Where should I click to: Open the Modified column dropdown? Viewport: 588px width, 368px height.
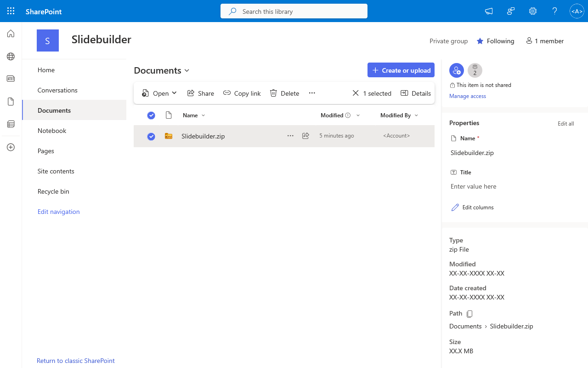click(358, 115)
